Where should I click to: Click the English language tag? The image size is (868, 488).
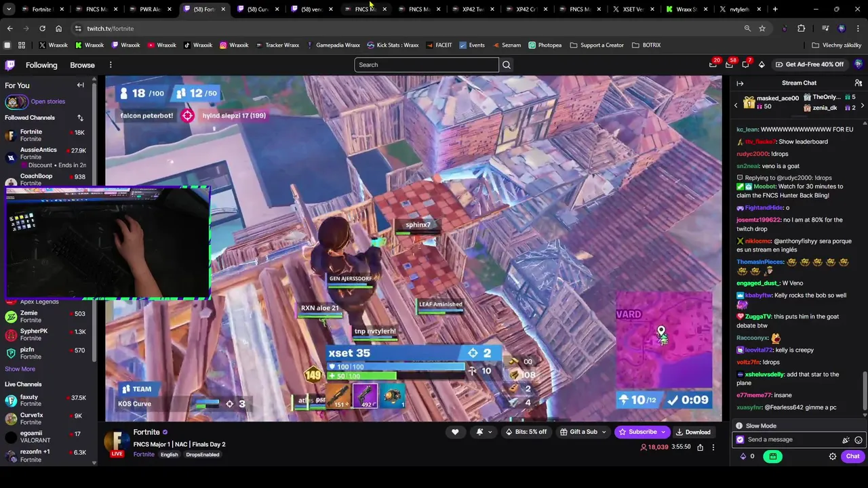[170, 455]
